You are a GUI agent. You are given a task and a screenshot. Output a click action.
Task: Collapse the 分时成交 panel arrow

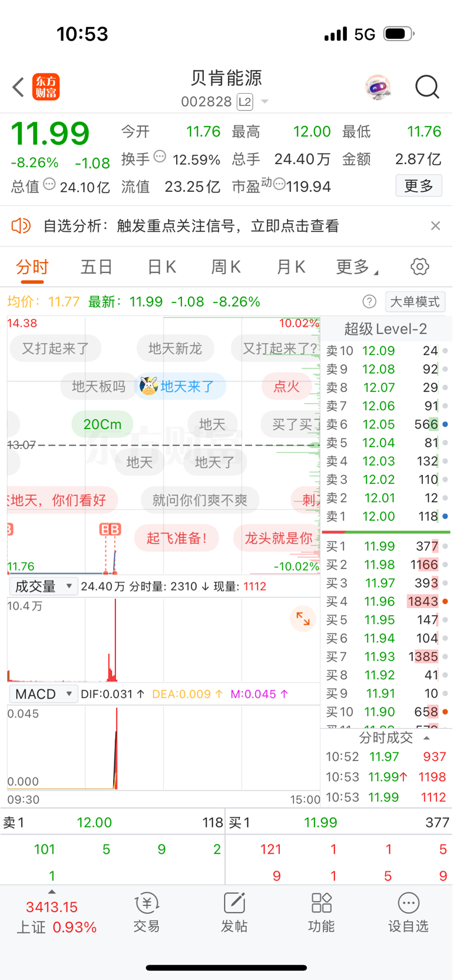pyautogui.click(x=427, y=738)
